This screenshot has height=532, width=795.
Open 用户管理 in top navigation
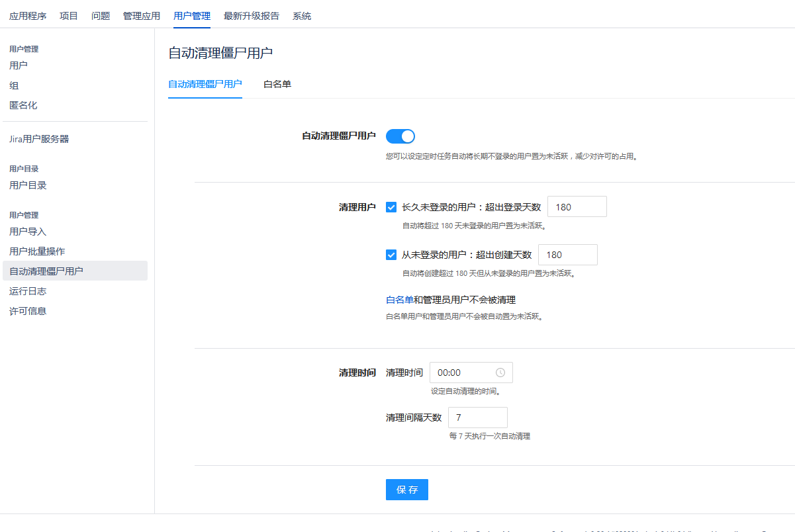pyautogui.click(x=192, y=16)
